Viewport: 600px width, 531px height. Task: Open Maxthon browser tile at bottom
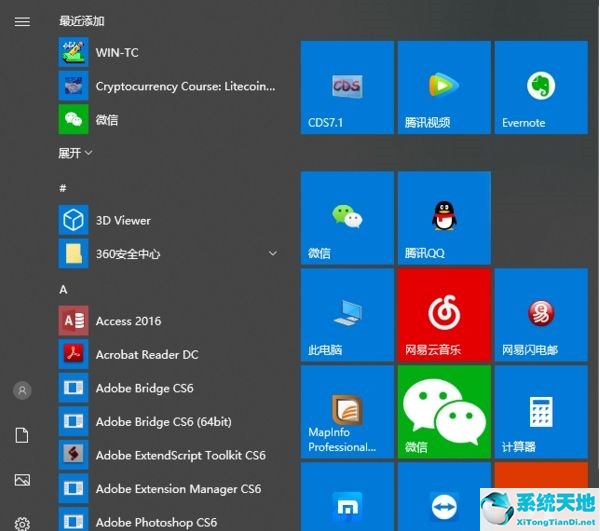[347, 497]
